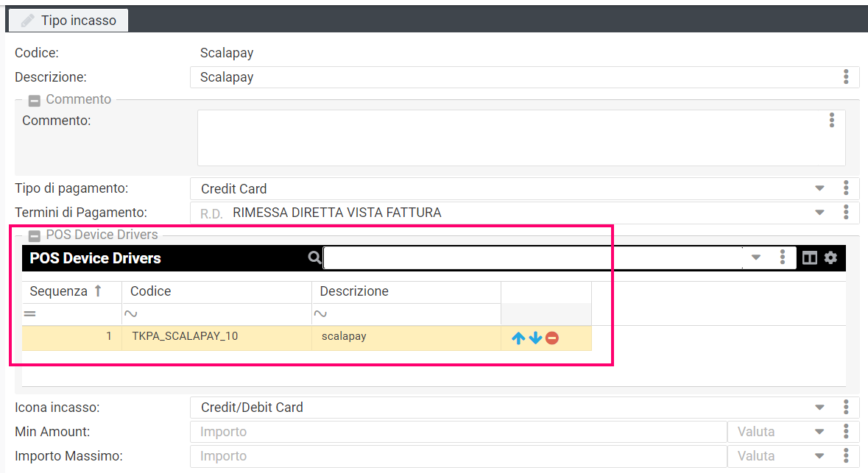Open the Icona incasso dropdown
868x473 pixels.
coord(819,408)
